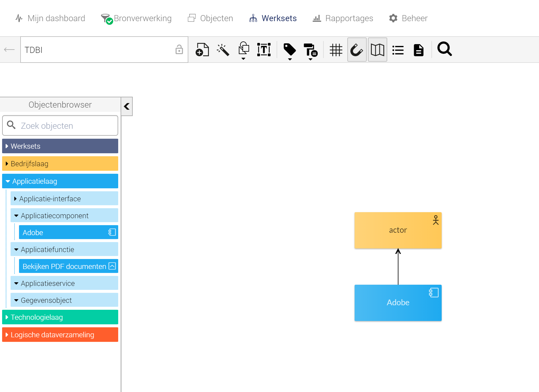
Task: Go to Mijn dashboard tab
Action: pyautogui.click(x=50, y=18)
